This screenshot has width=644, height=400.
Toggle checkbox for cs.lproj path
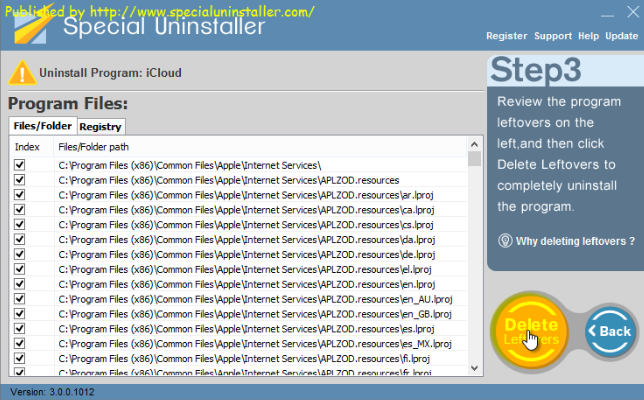pyautogui.click(x=19, y=225)
